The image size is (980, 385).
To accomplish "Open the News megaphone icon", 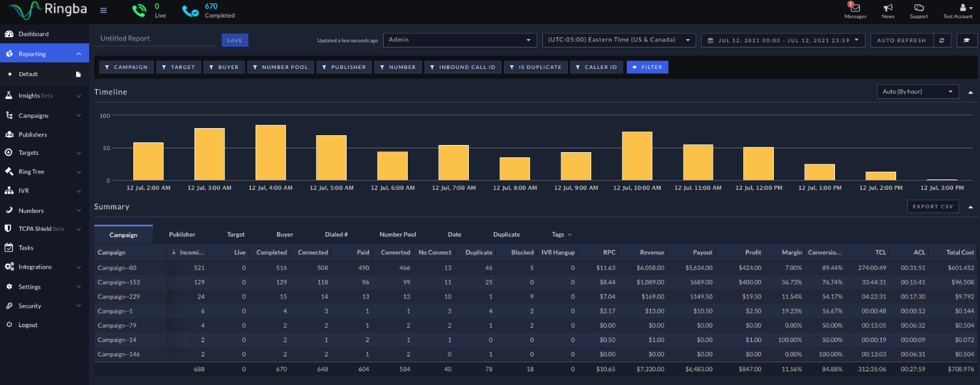I will pyautogui.click(x=888, y=8).
